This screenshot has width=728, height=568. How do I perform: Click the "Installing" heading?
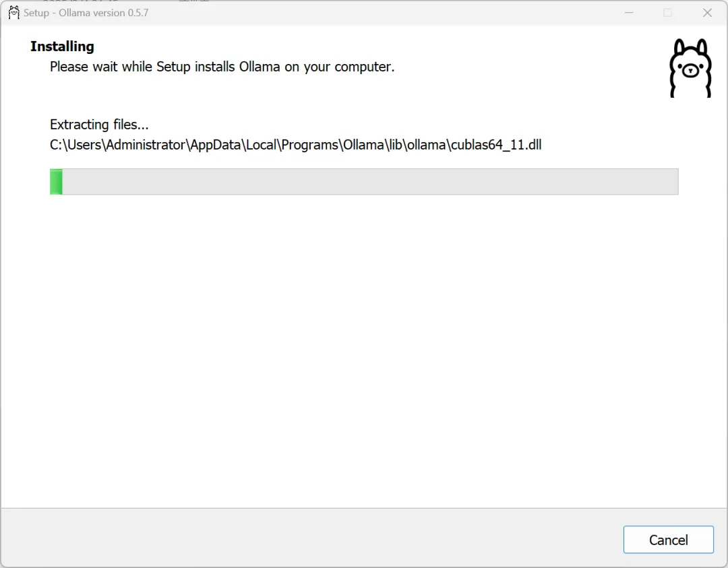[62, 46]
